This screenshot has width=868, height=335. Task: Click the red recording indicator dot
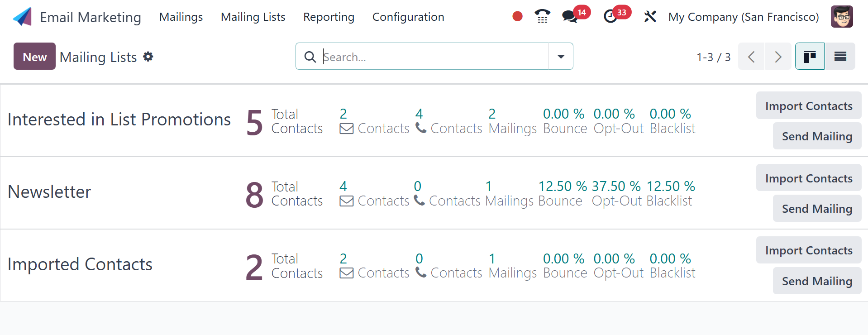[x=517, y=17]
